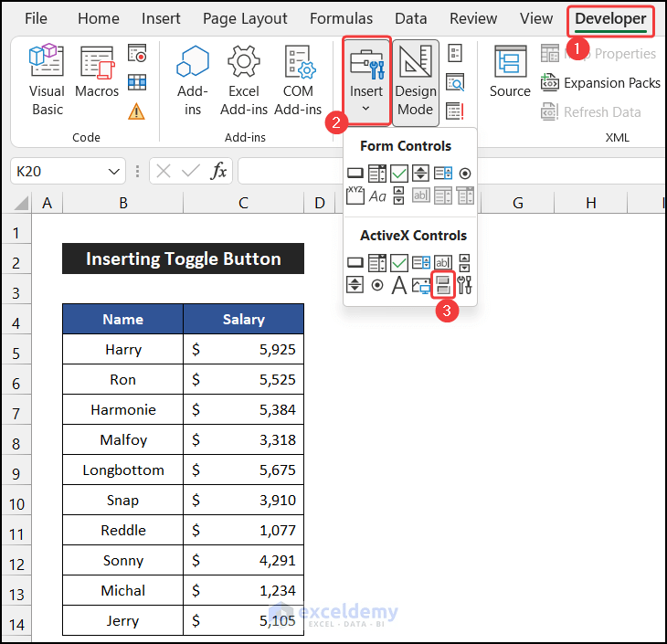Insert Form Controls Check Box
667x644 pixels.
pos(399,174)
